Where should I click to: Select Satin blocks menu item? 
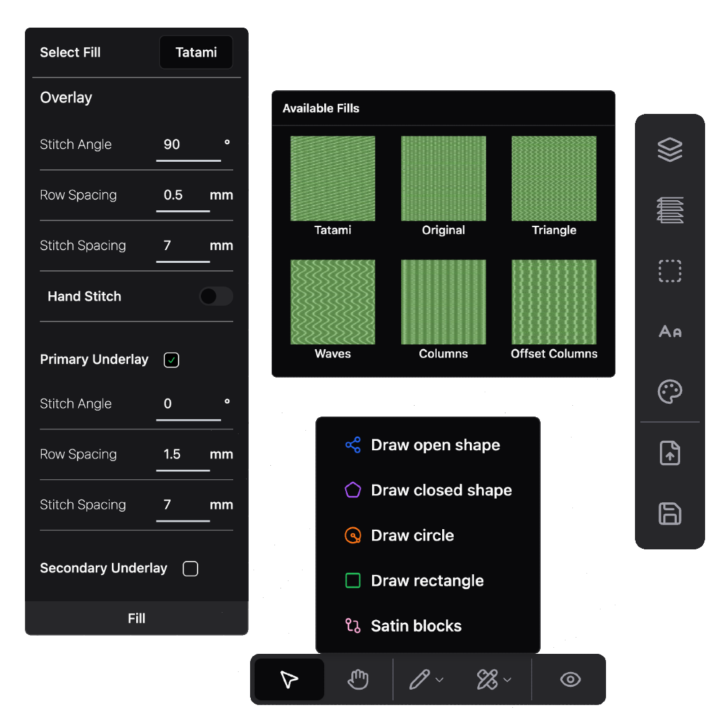pos(416,626)
